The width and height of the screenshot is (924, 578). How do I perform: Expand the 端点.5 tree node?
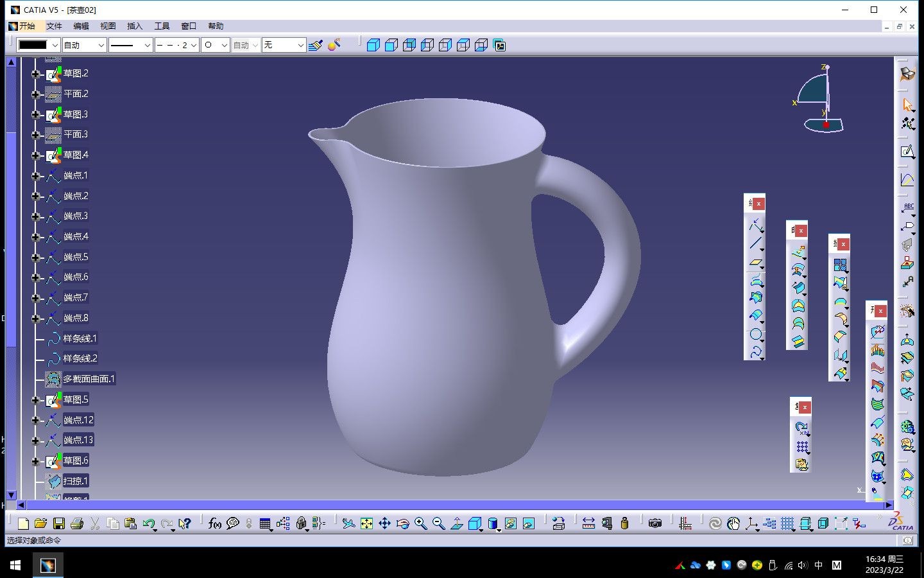[x=35, y=258]
